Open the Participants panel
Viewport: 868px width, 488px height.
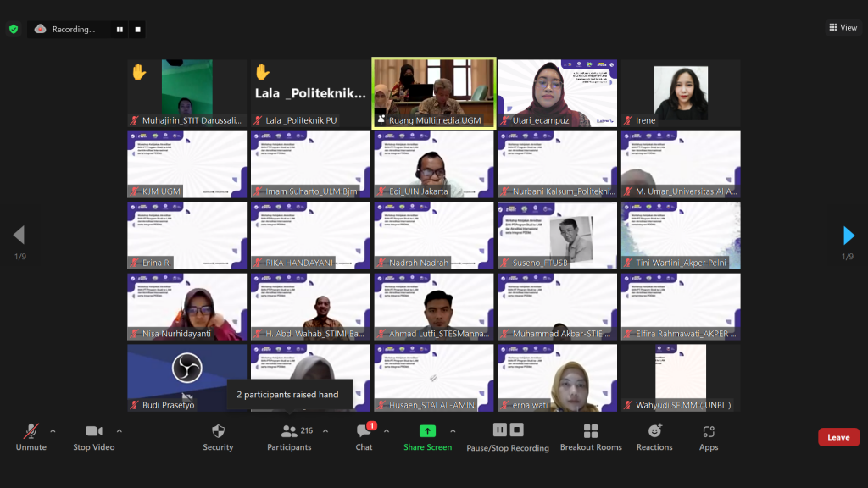pos(290,438)
